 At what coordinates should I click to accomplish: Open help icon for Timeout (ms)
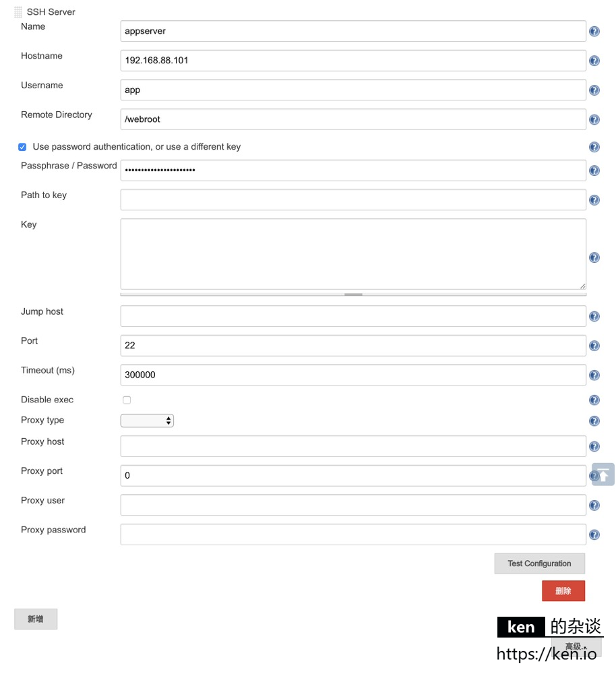(x=594, y=375)
